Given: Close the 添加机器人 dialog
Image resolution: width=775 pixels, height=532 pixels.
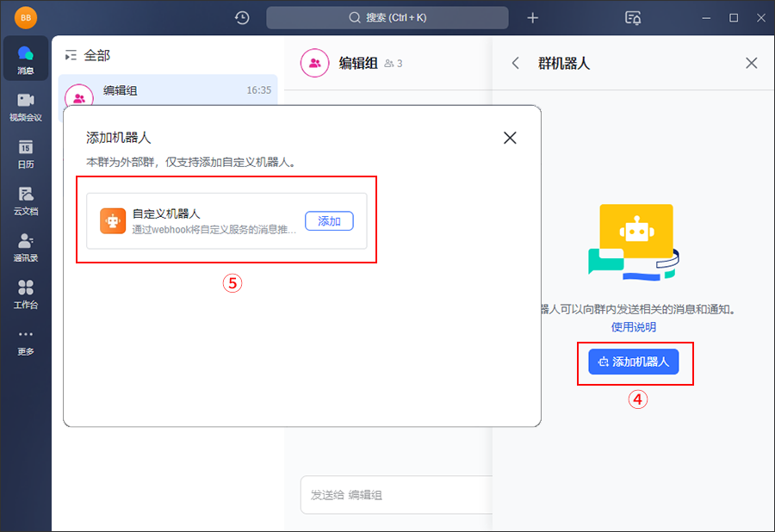Looking at the screenshot, I should click(x=510, y=138).
